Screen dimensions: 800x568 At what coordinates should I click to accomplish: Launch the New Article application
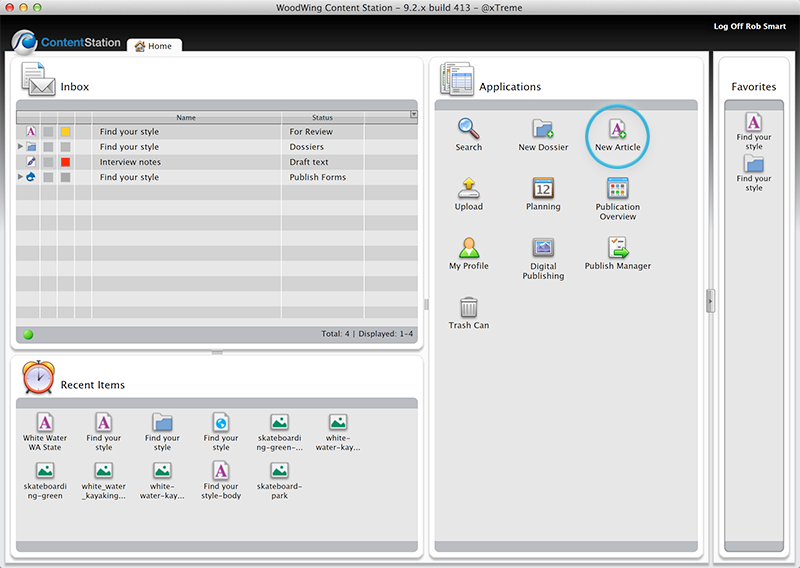pyautogui.click(x=617, y=135)
